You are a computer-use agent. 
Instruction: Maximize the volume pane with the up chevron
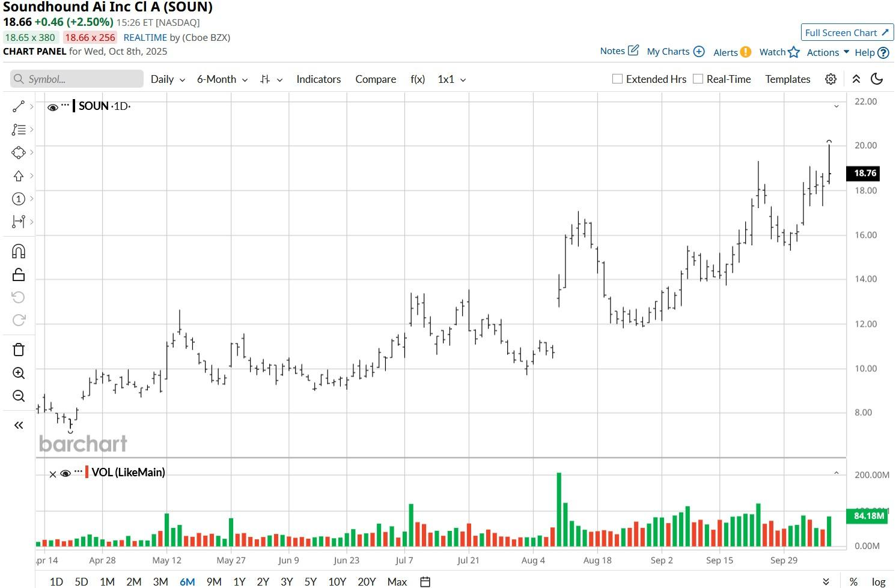(x=836, y=473)
